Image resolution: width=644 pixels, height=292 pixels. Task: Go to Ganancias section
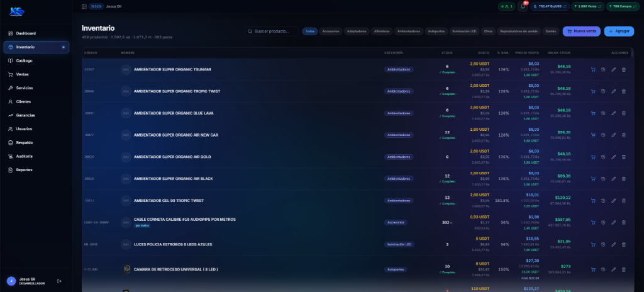pyautogui.click(x=36, y=115)
